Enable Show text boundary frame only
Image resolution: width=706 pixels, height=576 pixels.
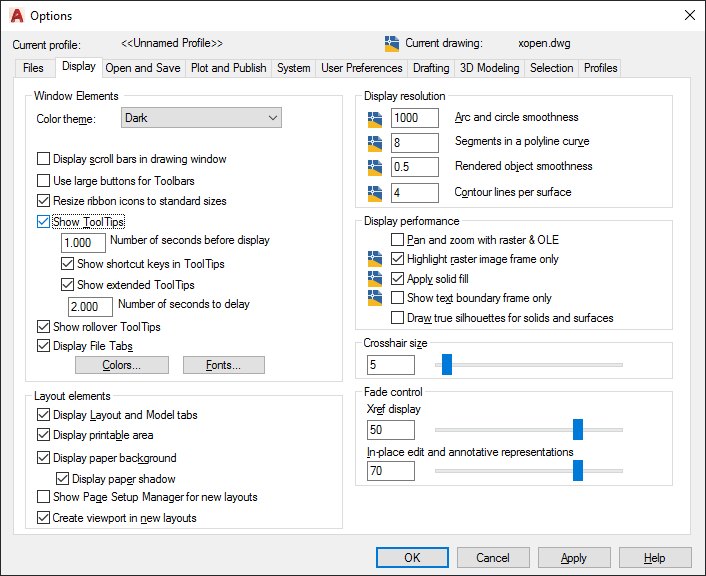(x=397, y=298)
